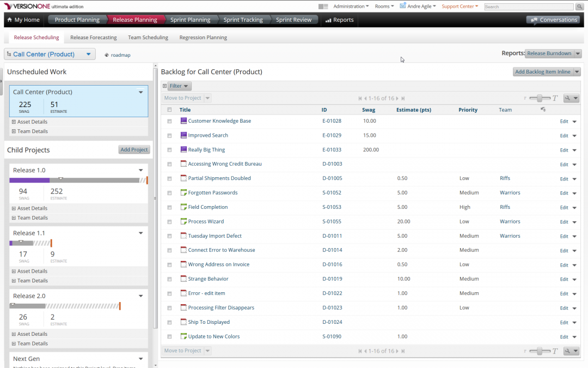Click the column customize icon in the table header
The height and width of the screenshot is (368, 588).
pyautogui.click(x=543, y=109)
